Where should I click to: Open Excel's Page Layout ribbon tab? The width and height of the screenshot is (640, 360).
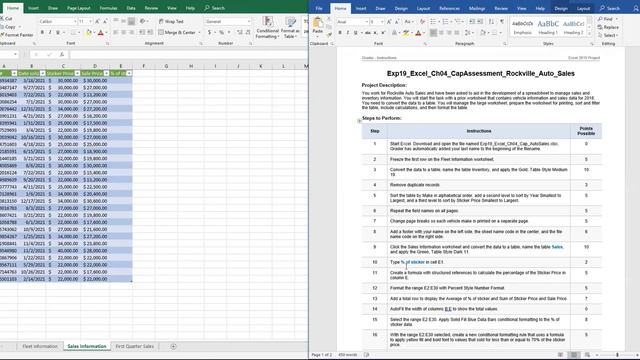click(79, 8)
